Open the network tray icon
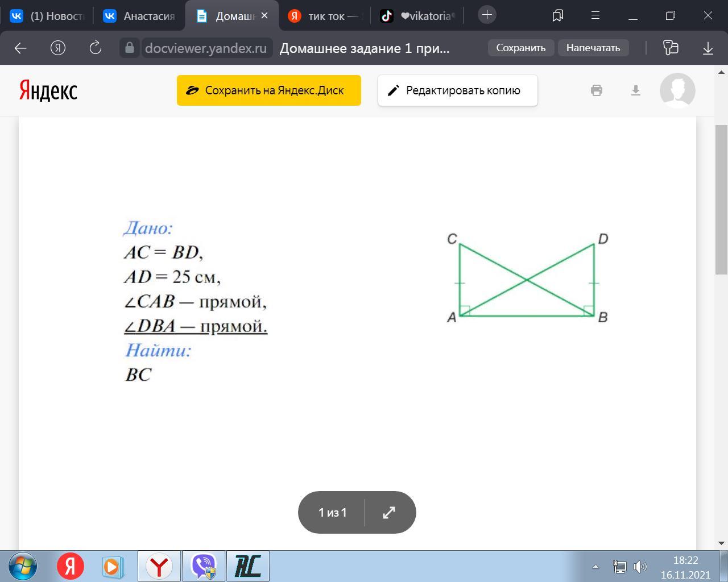Viewport: 728px width, 582px height. point(619,567)
